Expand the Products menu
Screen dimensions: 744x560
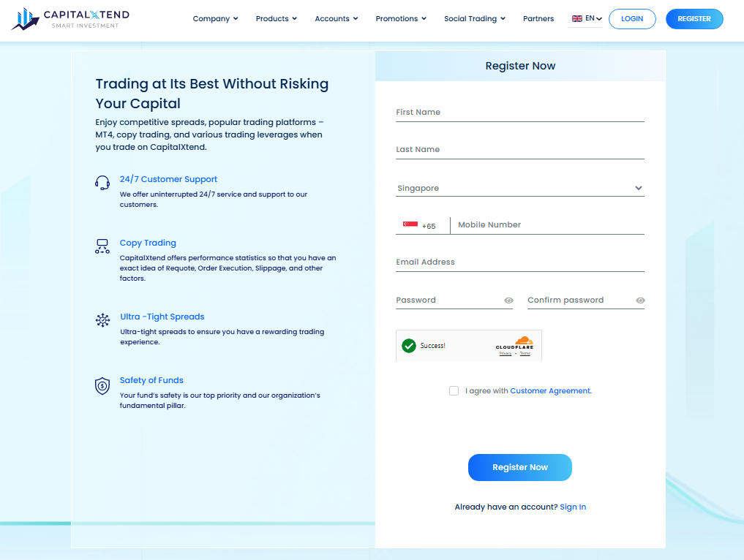(277, 18)
